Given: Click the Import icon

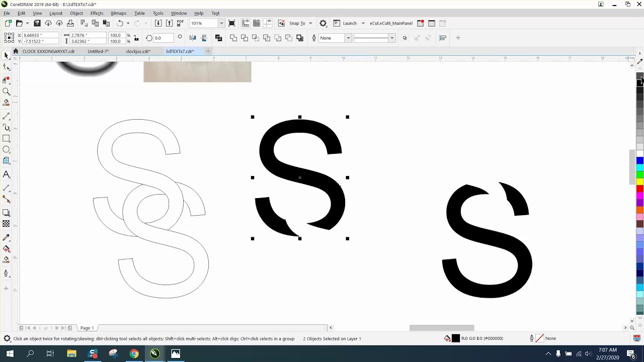Looking at the screenshot, I should pos(158,23).
